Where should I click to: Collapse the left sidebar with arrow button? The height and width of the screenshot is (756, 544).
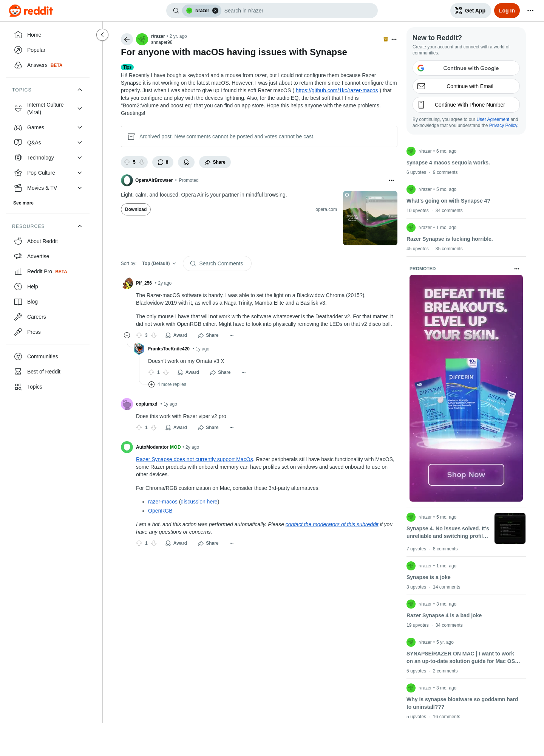click(102, 35)
